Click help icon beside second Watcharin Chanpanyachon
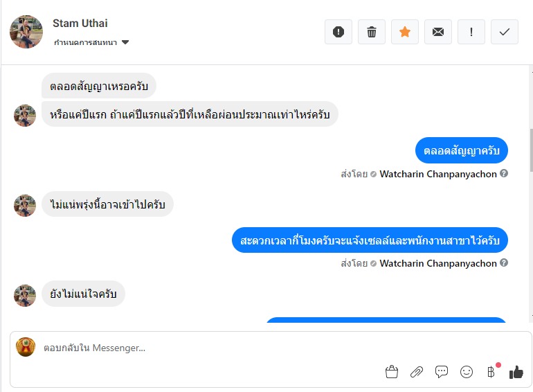533x392 pixels. pos(504,262)
